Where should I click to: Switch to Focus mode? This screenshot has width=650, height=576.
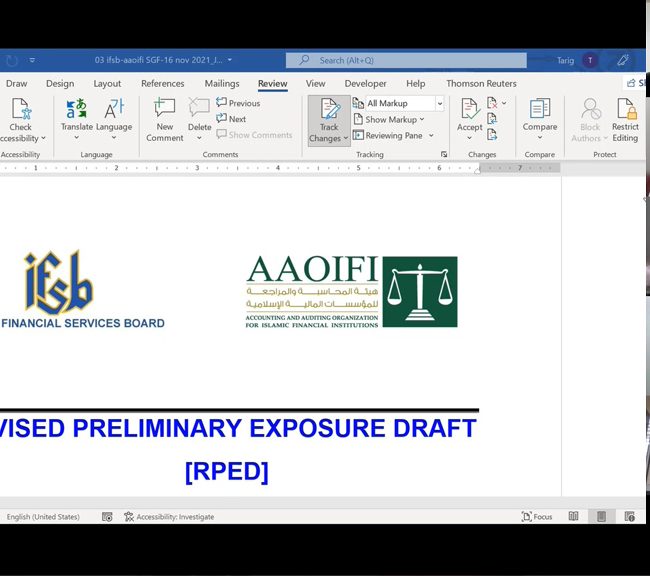point(537,517)
